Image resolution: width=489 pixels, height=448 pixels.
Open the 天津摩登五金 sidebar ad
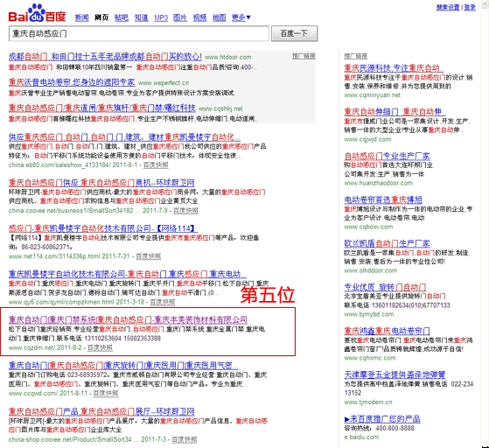[395, 374]
